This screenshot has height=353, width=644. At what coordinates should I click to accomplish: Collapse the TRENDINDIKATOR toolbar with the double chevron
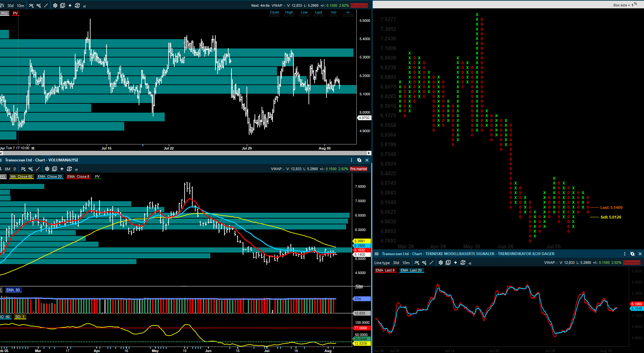pos(470,263)
